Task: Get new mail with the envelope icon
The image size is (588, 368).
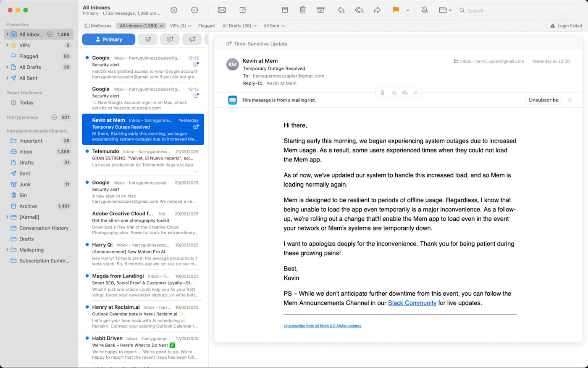Action: 222,10
